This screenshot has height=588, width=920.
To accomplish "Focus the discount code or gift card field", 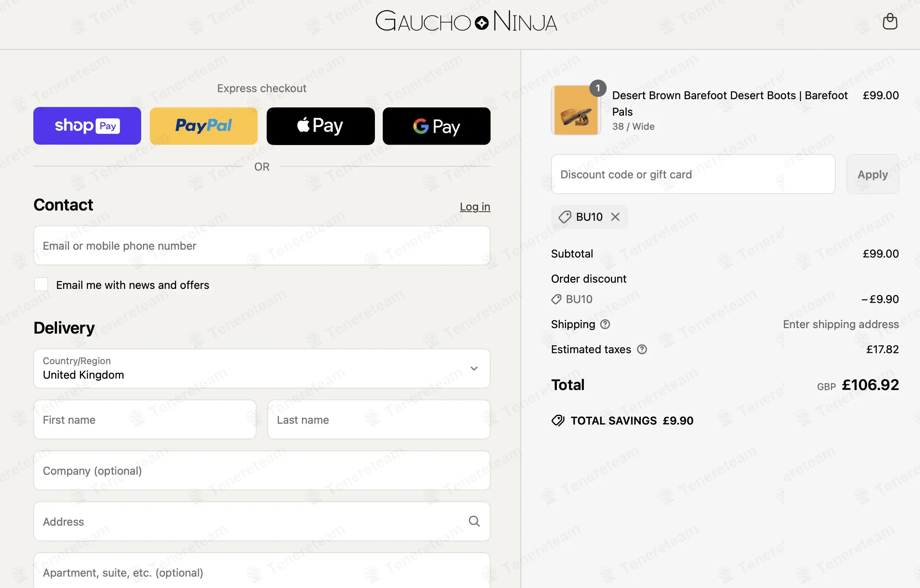I will pyautogui.click(x=693, y=174).
